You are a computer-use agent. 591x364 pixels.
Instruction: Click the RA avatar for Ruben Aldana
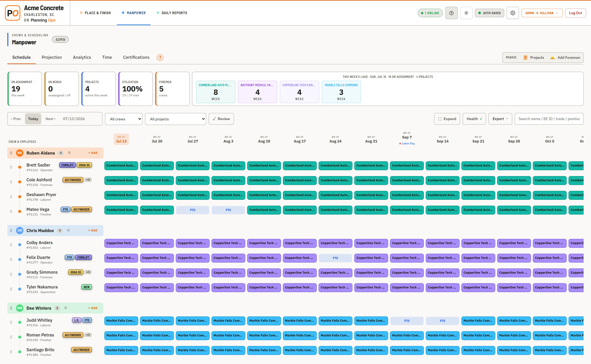20,153
